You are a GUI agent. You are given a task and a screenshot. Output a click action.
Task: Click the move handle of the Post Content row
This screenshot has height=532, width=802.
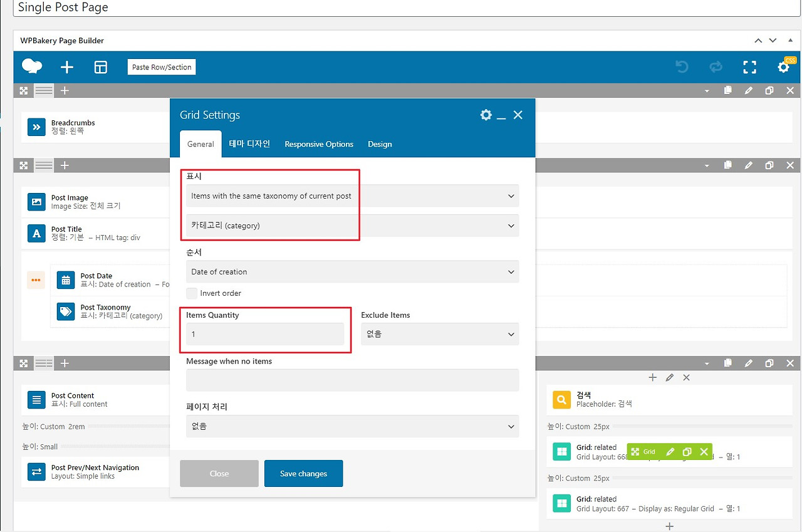[x=23, y=363]
